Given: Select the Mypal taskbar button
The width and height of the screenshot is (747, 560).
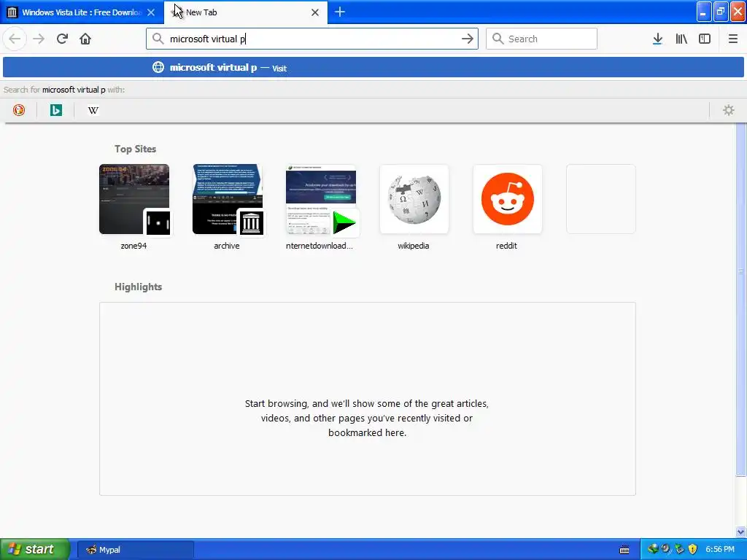Looking at the screenshot, I should click(x=135, y=550).
